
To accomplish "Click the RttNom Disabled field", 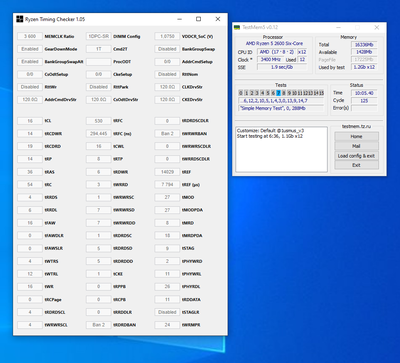I will coord(167,74).
